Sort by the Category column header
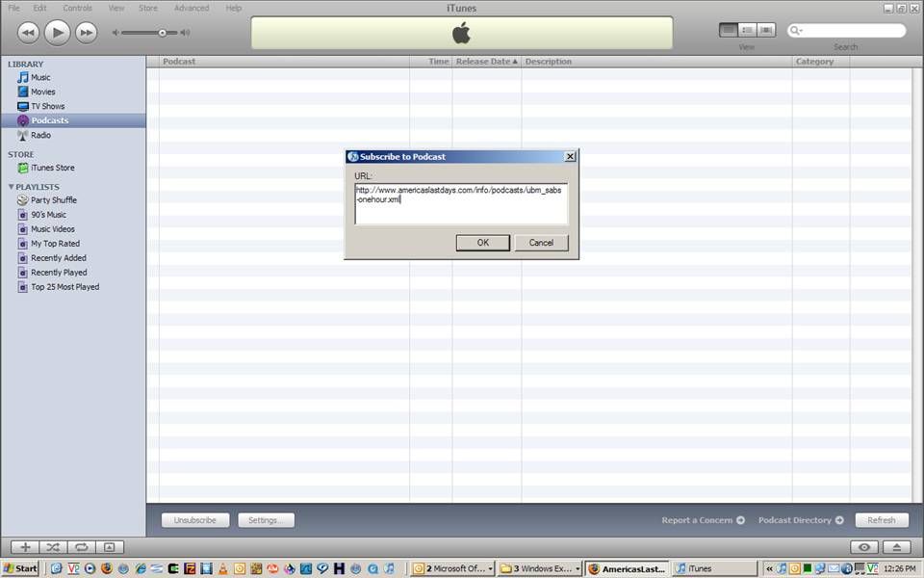 click(x=821, y=62)
